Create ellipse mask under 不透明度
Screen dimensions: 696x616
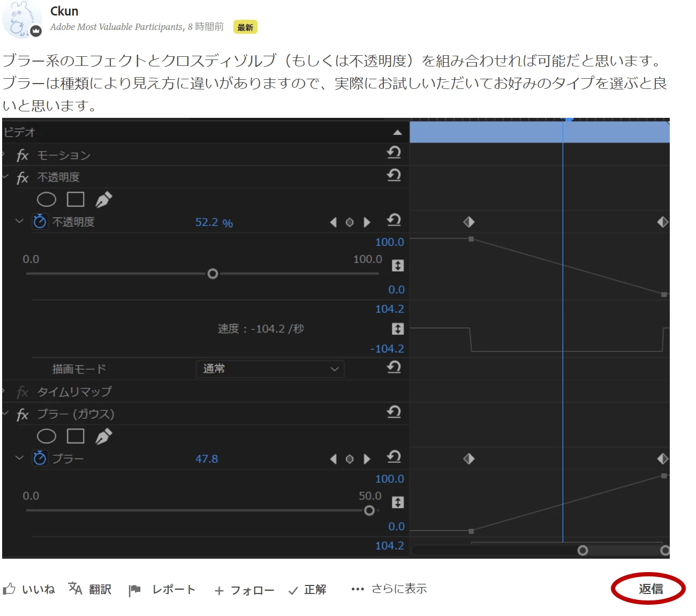click(x=47, y=200)
